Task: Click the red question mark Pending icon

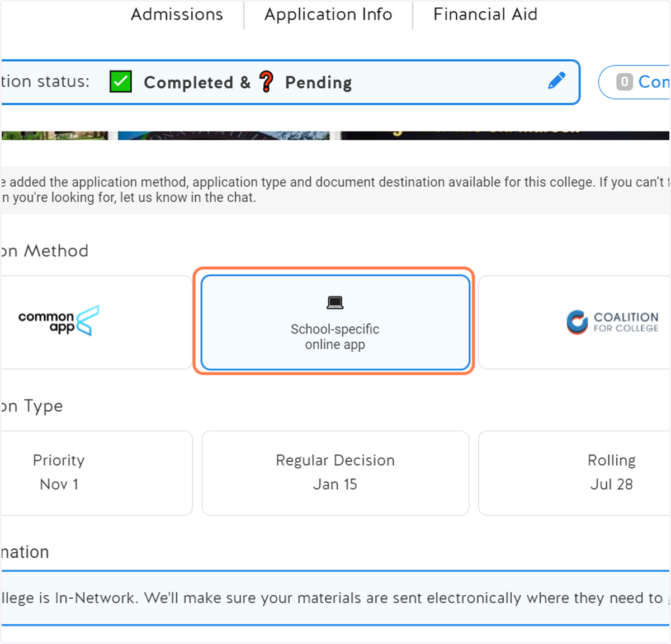Action: [267, 82]
